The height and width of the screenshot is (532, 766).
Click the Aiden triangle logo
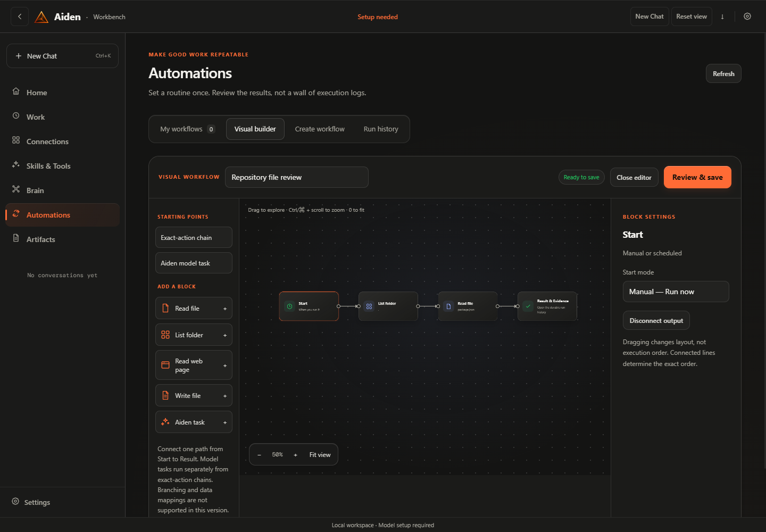[41, 17]
